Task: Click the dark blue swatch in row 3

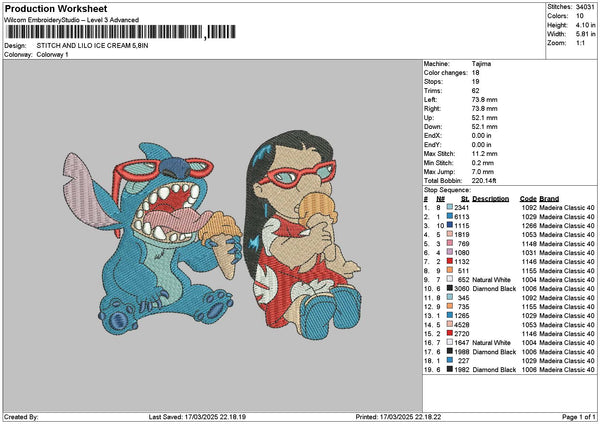Action: point(450,225)
